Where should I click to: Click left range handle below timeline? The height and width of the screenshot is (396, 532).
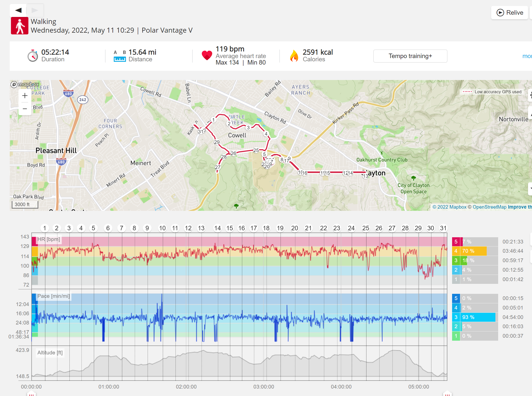(x=31, y=394)
